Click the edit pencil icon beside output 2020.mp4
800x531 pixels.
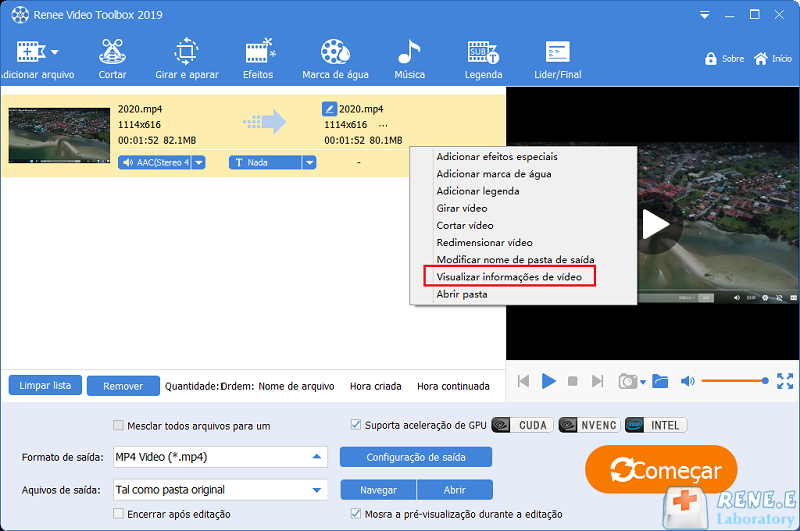coord(329,109)
